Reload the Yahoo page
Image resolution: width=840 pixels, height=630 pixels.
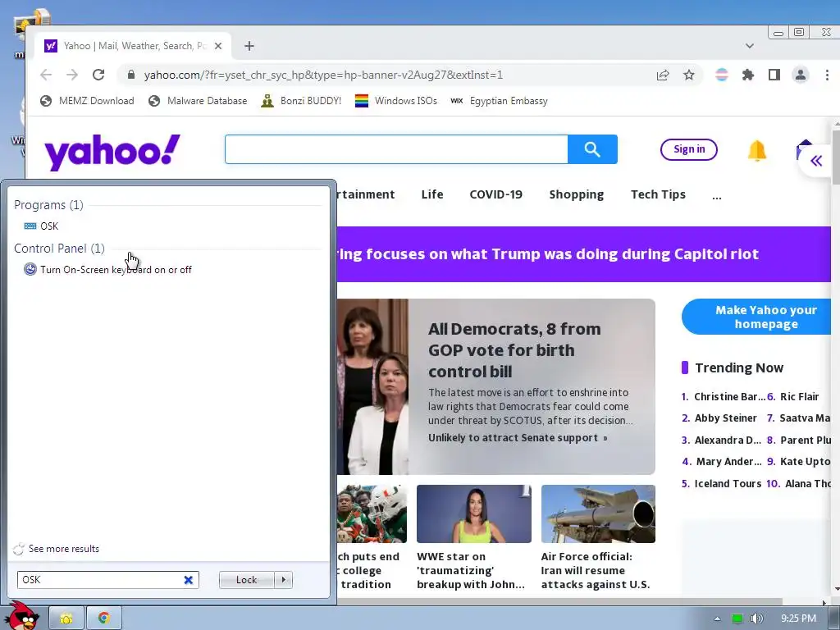pos(98,75)
